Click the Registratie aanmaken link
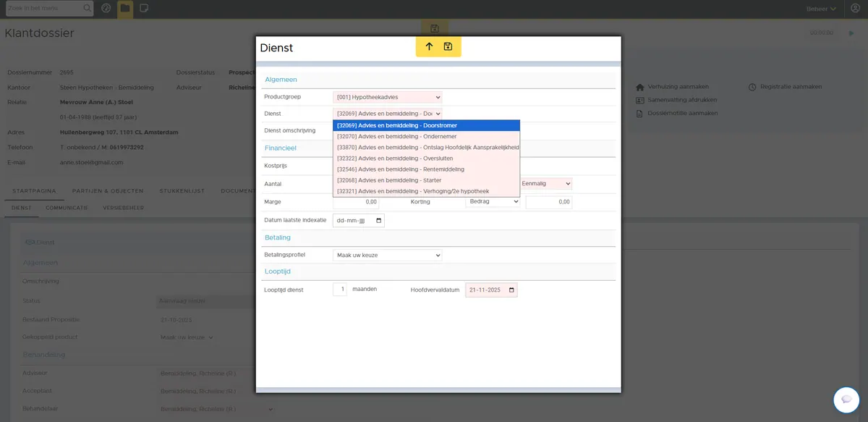Screen dimensions: 868x422 coord(791,87)
